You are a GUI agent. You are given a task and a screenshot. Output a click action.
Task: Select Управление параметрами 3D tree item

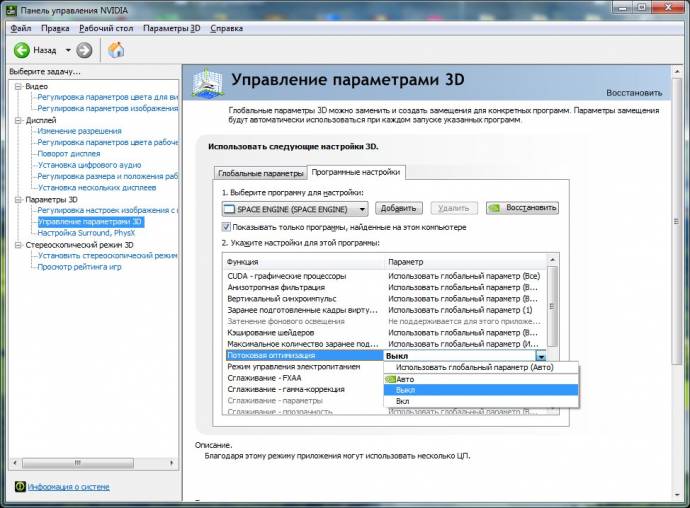point(90,221)
